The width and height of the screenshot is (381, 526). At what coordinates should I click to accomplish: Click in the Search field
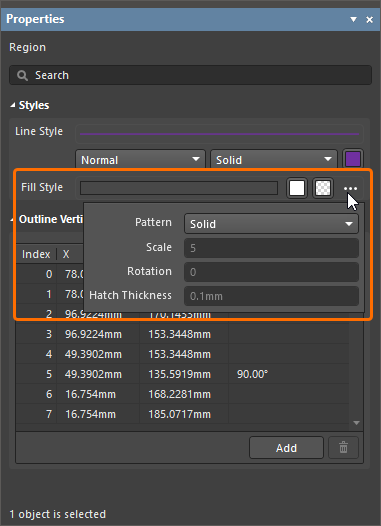point(190,75)
